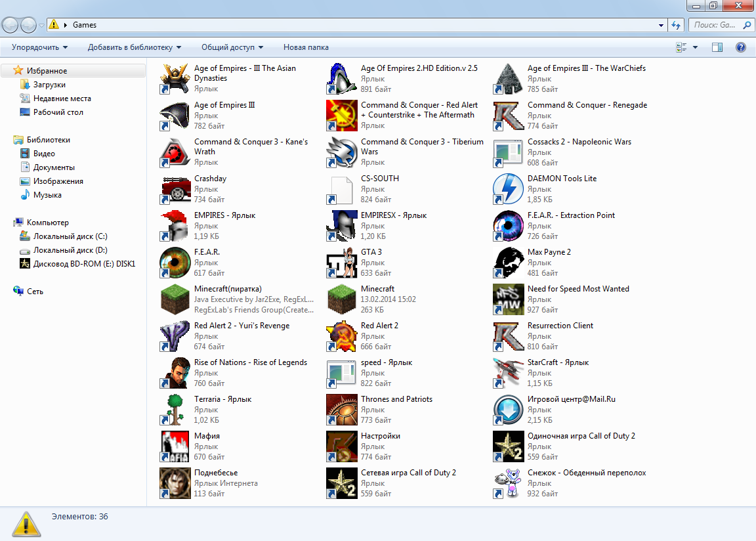Click the Max Payne 2 icon
The image size is (756, 541).
pyautogui.click(x=509, y=263)
